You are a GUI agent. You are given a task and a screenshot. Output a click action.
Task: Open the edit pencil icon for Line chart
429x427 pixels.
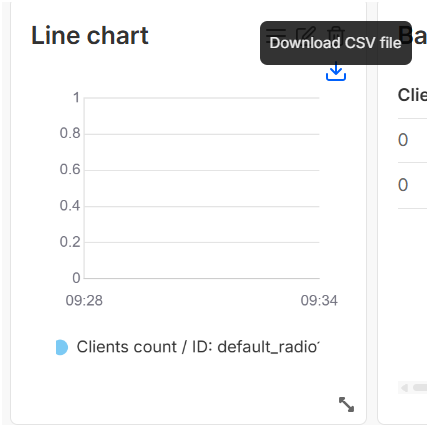(306, 34)
